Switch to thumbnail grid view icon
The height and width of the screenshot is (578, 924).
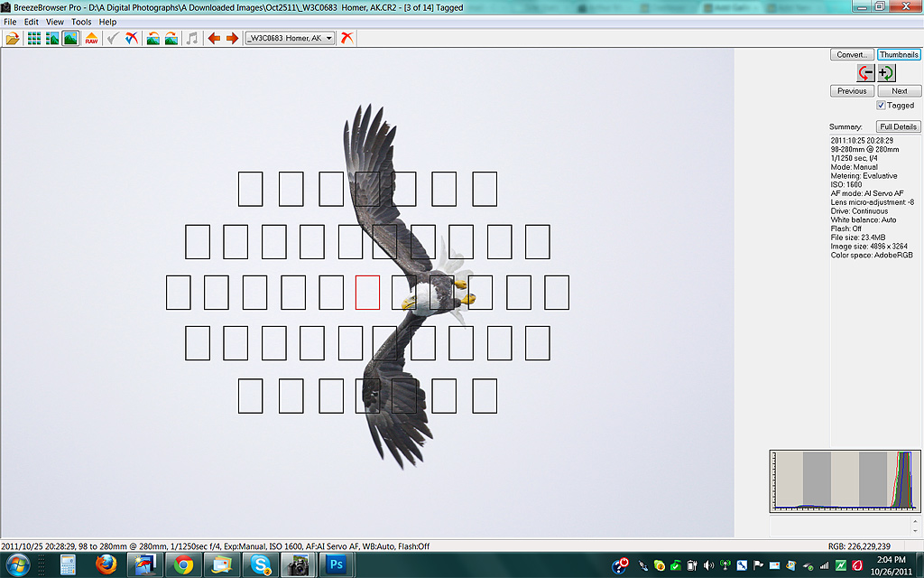click(34, 38)
